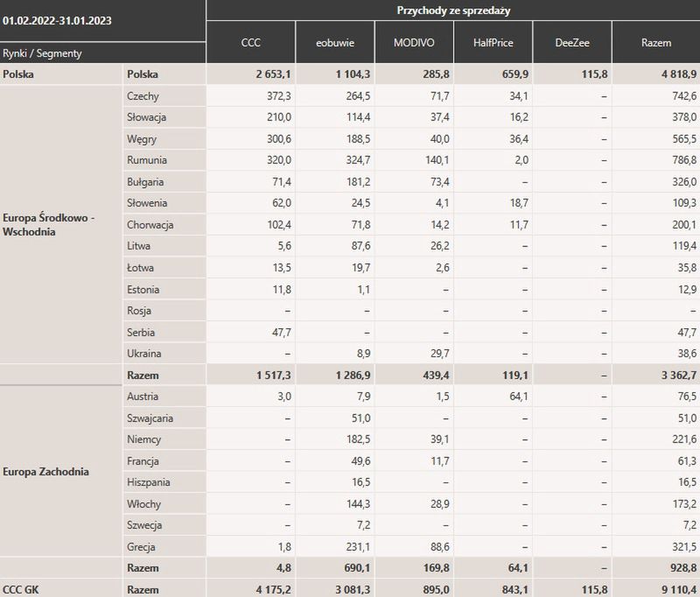700x597 pixels.
Task: Select the HalfPrice column header
Action: click(x=493, y=42)
